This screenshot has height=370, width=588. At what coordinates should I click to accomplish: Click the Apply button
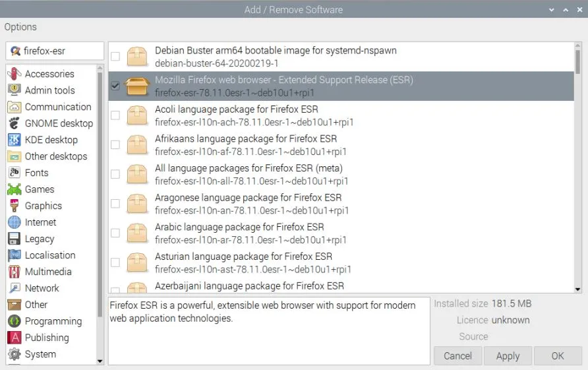pyautogui.click(x=508, y=355)
